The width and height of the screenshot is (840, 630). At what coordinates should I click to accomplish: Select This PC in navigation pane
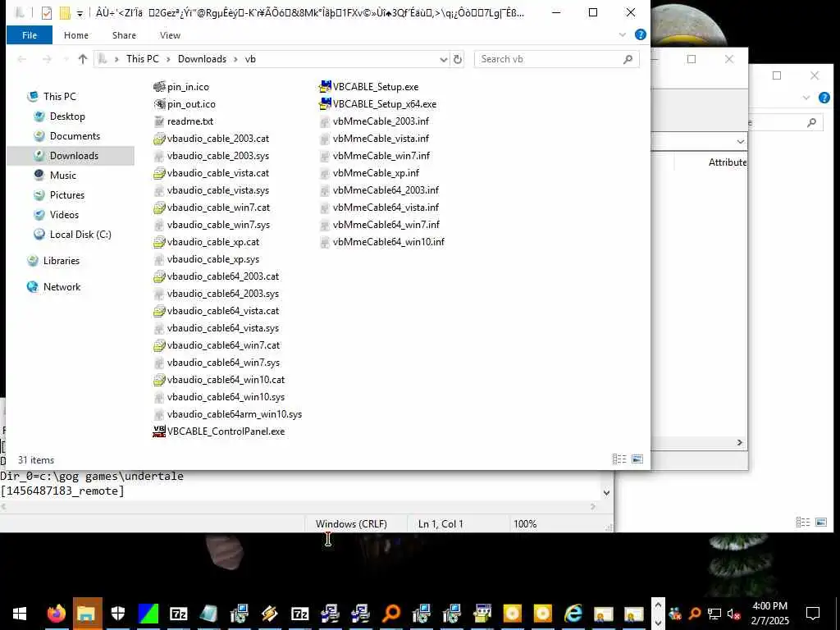[59, 97]
